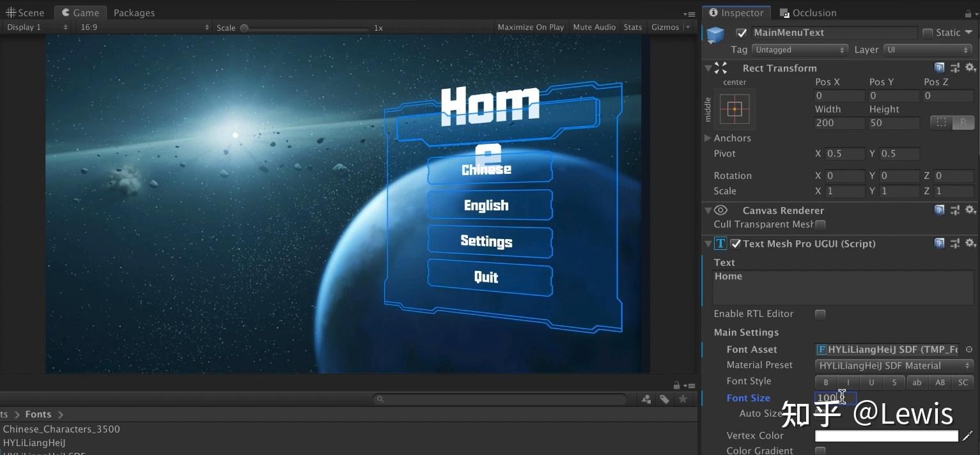980x455 pixels.
Task: Toggle the Enable RTL Editor checkbox
Action: click(x=820, y=314)
